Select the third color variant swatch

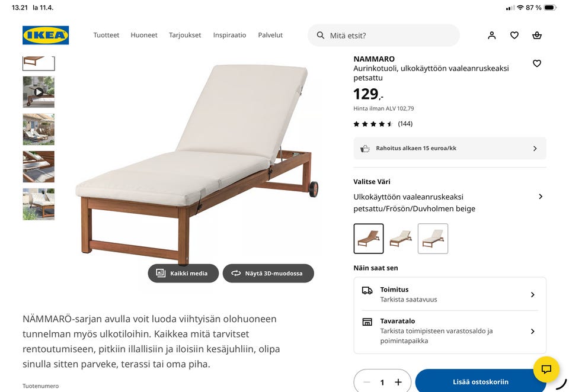click(x=433, y=239)
